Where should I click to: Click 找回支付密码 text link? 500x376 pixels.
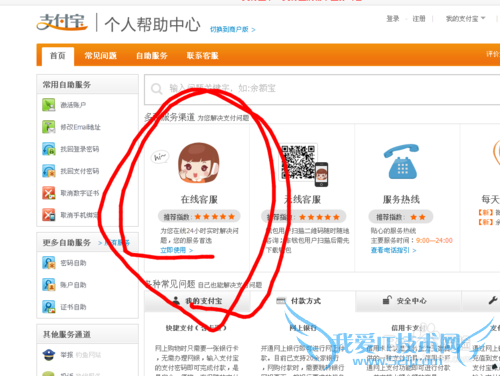(80, 171)
